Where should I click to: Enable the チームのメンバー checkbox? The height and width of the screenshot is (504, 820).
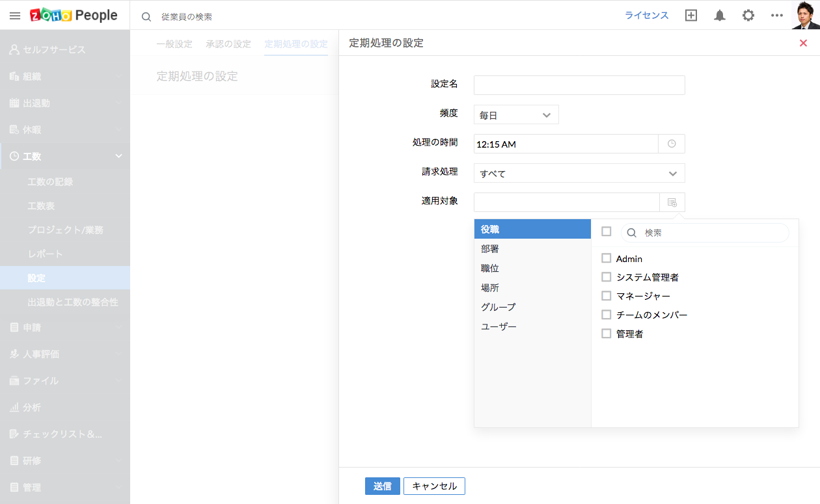(x=607, y=315)
